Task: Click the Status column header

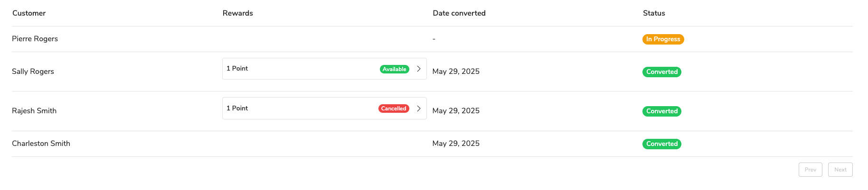Action: pos(653,13)
